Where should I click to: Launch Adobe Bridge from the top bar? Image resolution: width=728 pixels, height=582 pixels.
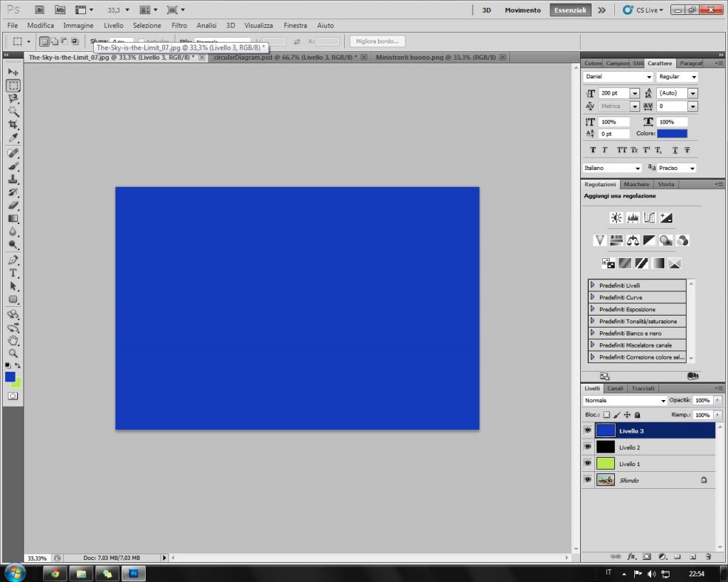(x=40, y=11)
